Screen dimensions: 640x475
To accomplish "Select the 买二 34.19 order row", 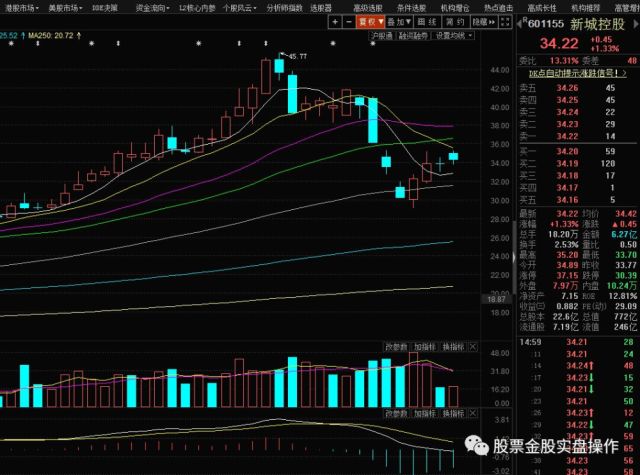I will (x=577, y=164).
